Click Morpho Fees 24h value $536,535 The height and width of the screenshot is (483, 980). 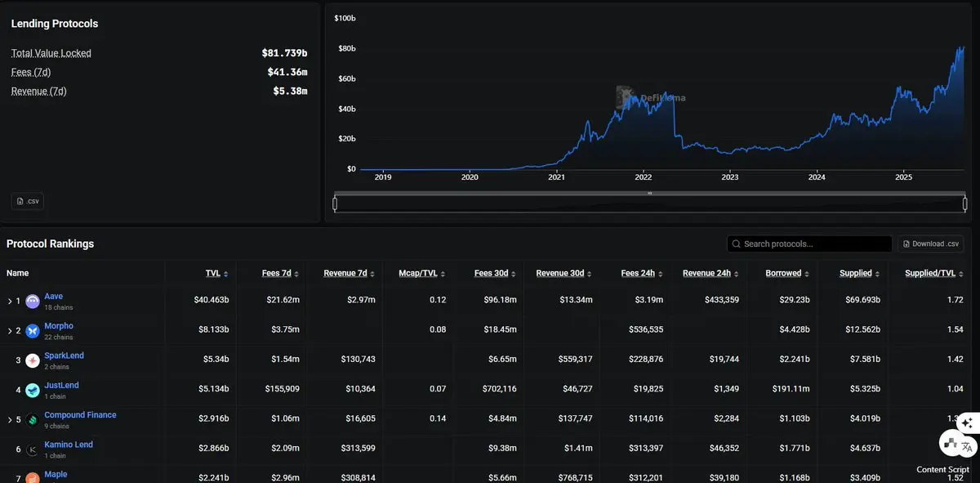[x=646, y=330]
